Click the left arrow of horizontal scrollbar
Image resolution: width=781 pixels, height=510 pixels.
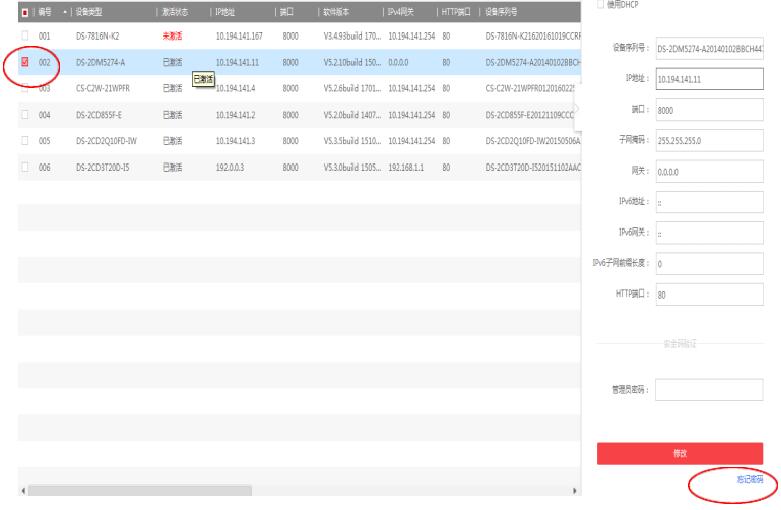click(24, 491)
